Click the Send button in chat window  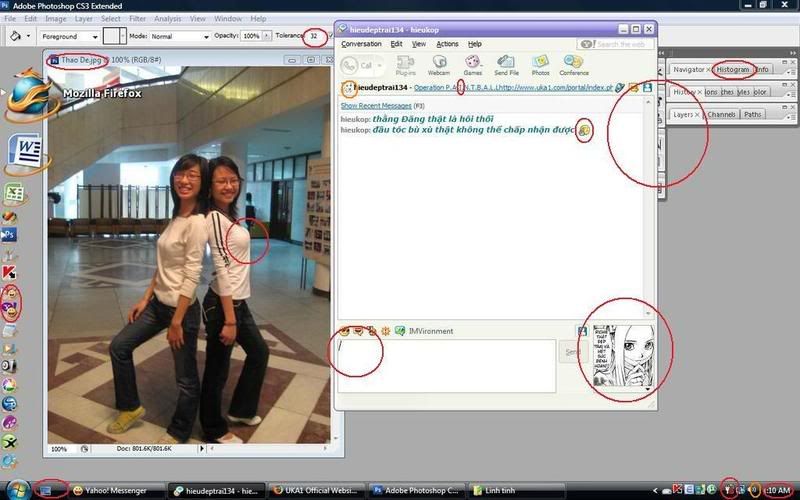point(573,352)
